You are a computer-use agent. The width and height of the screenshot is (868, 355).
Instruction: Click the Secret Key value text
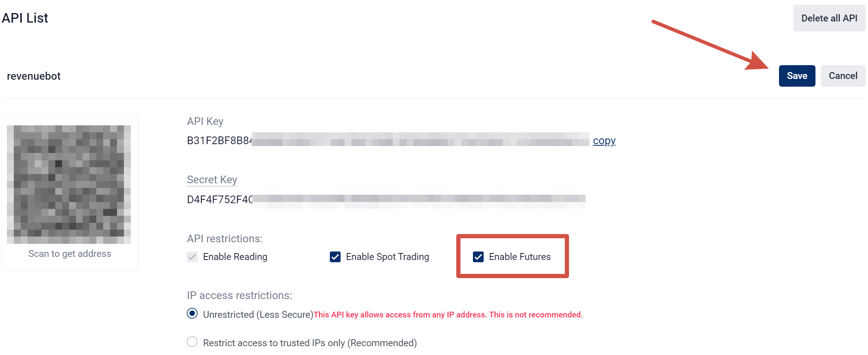(x=386, y=199)
